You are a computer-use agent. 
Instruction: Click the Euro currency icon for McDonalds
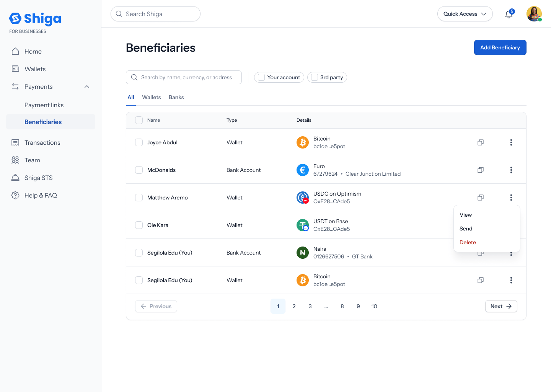pos(303,170)
